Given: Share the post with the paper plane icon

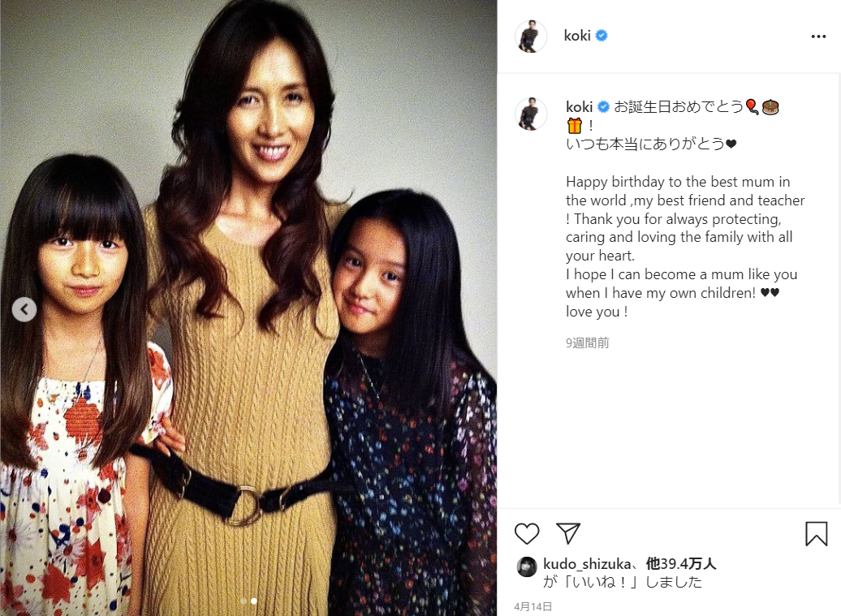Looking at the screenshot, I should click(x=568, y=533).
